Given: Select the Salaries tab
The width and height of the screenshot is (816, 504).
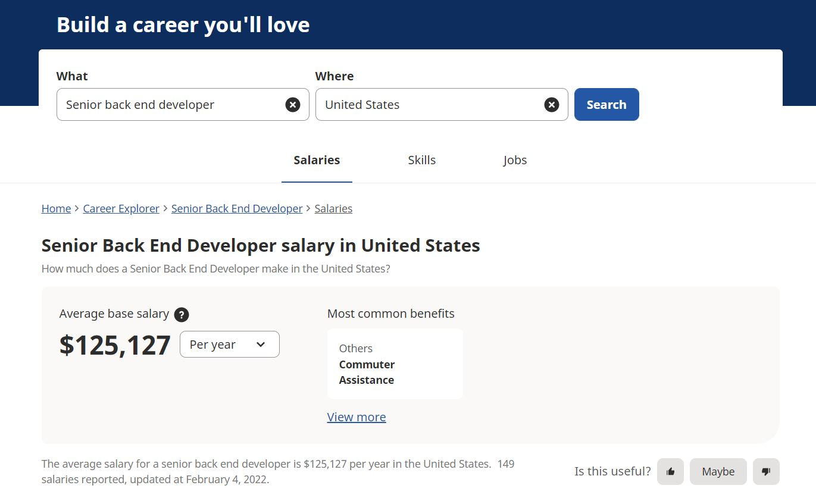Looking at the screenshot, I should click(x=316, y=159).
